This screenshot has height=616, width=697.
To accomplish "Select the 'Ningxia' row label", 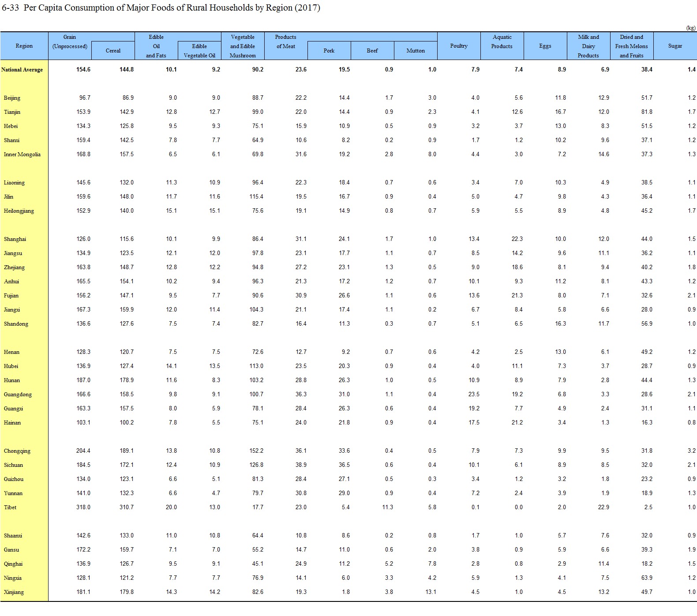I will [x=13, y=578].
